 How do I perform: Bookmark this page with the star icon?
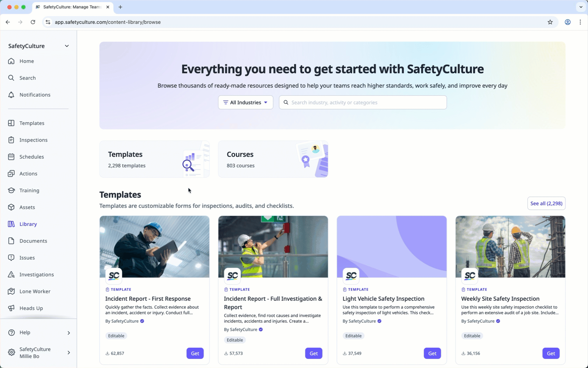coord(550,22)
